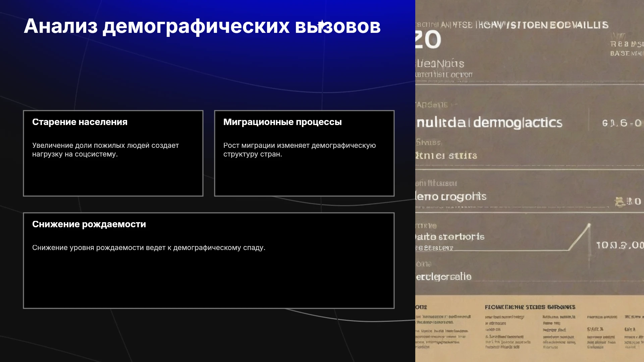The height and width of the screenshot is (362, 644).
Task: Select the 'Старение населения' card heading
Action: [x=80, y=122]
